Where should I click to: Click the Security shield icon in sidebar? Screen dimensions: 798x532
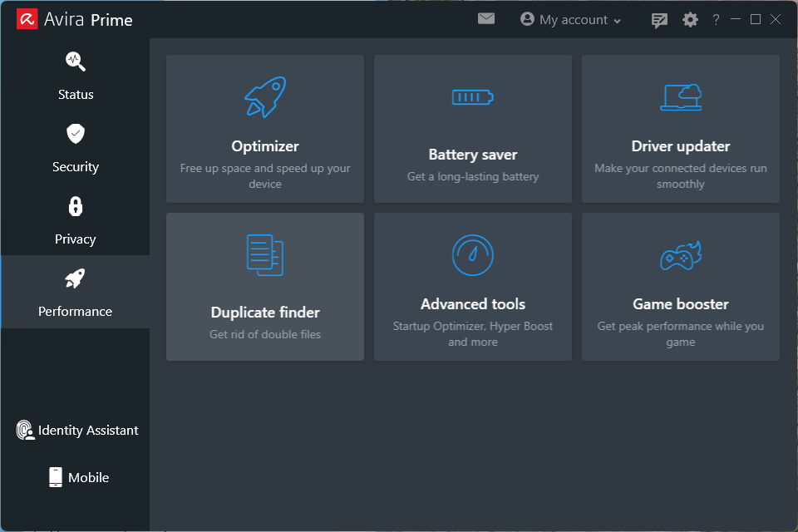(x=76, y=134)
